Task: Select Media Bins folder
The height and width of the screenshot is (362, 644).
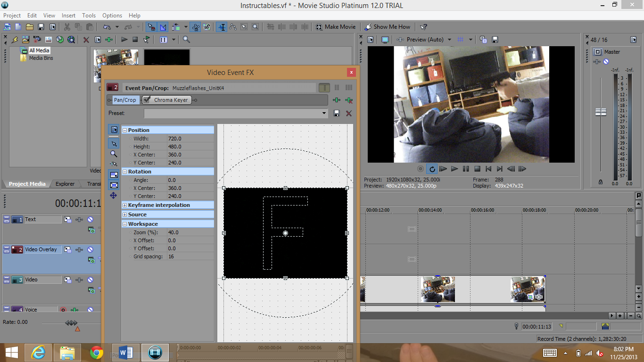Action: pos(41,58)
